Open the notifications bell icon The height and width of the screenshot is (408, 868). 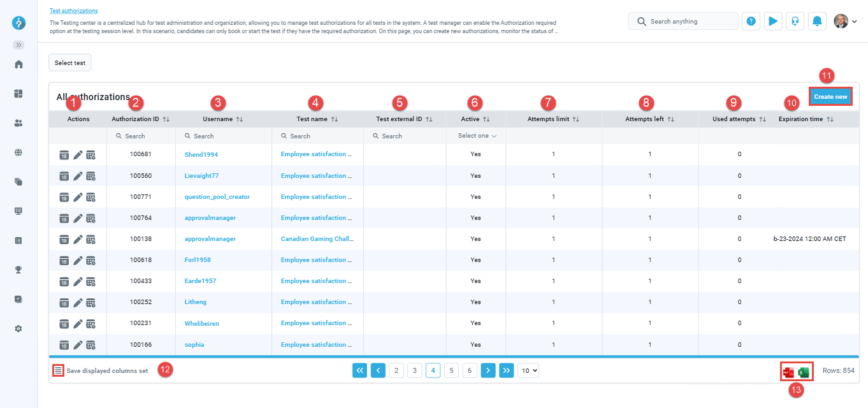click(817, 21)
